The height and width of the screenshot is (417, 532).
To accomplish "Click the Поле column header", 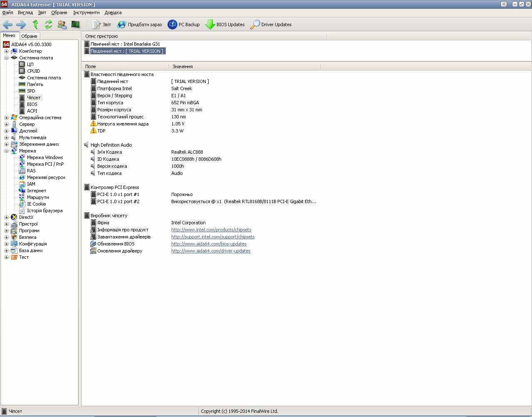I will [125, 66].
